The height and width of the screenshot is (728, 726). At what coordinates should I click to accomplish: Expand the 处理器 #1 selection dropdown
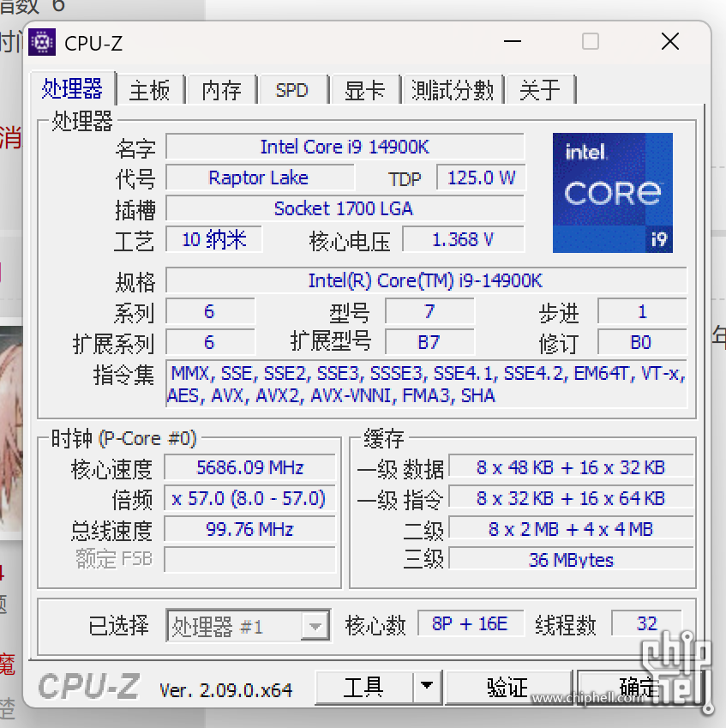[315, 626]
